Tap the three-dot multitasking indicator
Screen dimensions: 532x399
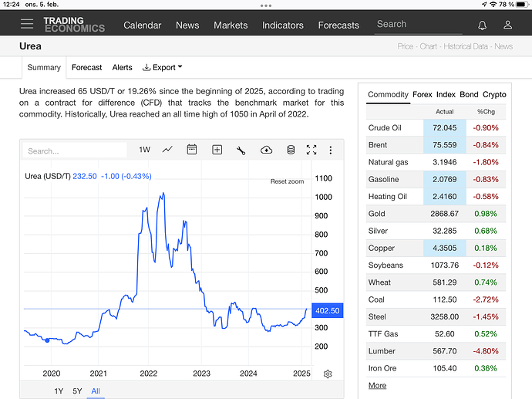266,5
